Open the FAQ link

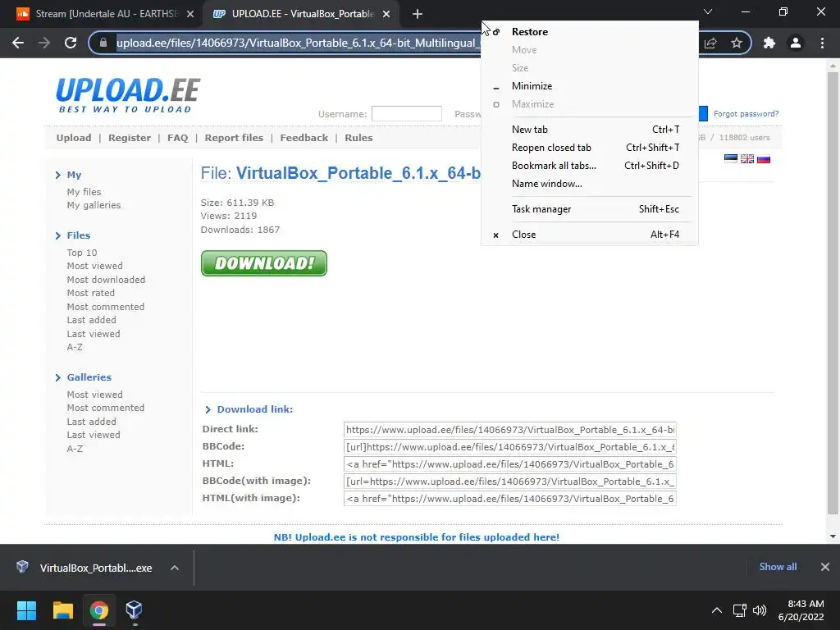coord(177,138)
